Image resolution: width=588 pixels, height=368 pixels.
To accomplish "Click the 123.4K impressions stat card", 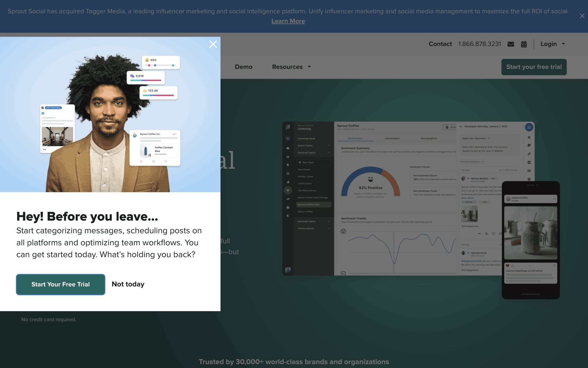I will (158, 93).
